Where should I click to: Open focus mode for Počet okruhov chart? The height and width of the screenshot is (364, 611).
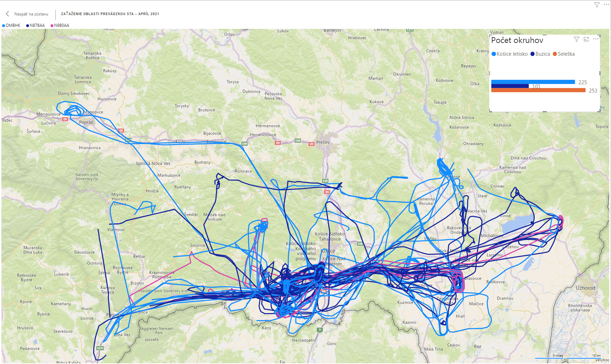[586, 39]
